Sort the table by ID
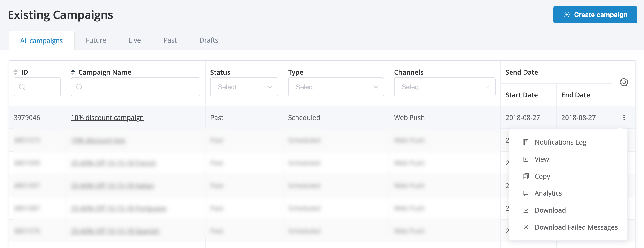Image resolution: width=644 pixels, height=248 pixels. click(x=16, y=72)
